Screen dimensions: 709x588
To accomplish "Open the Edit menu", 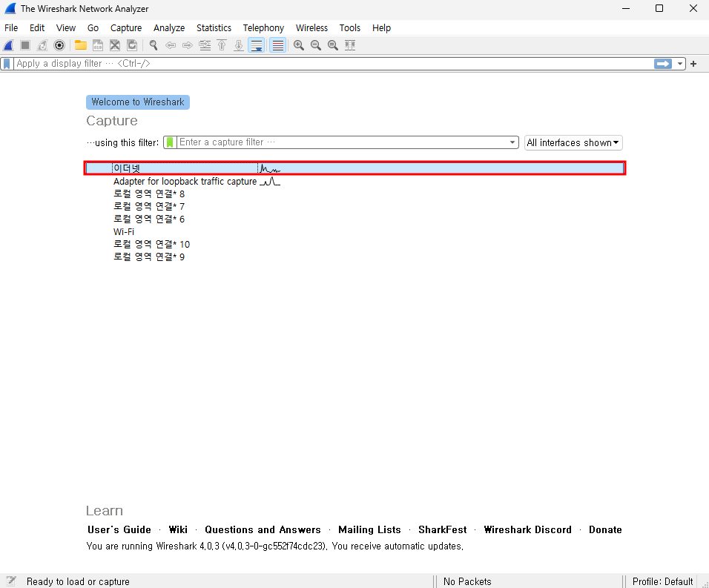I will pyautogui.click(x=37, y=28).
